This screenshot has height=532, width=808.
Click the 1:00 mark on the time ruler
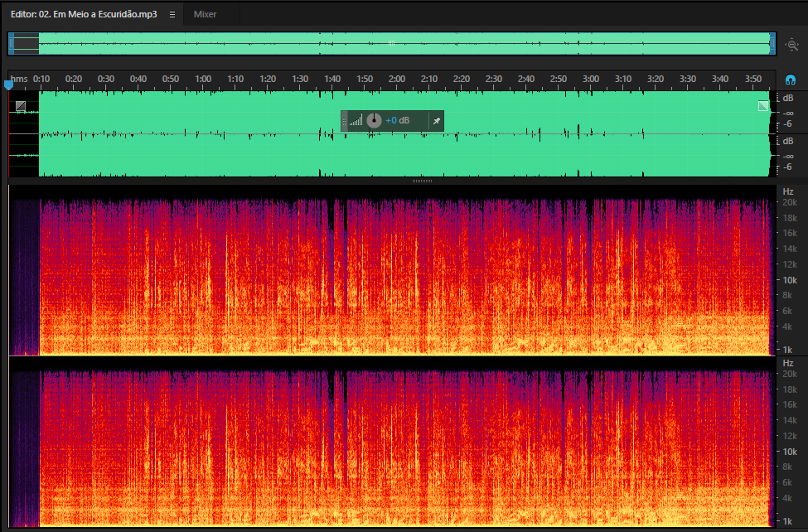click(x=203, y=79)
